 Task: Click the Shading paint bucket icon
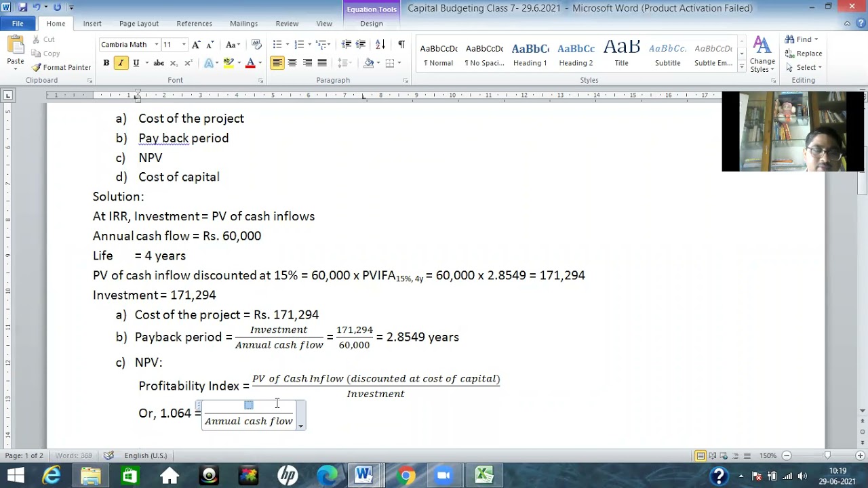click(369, 63)
